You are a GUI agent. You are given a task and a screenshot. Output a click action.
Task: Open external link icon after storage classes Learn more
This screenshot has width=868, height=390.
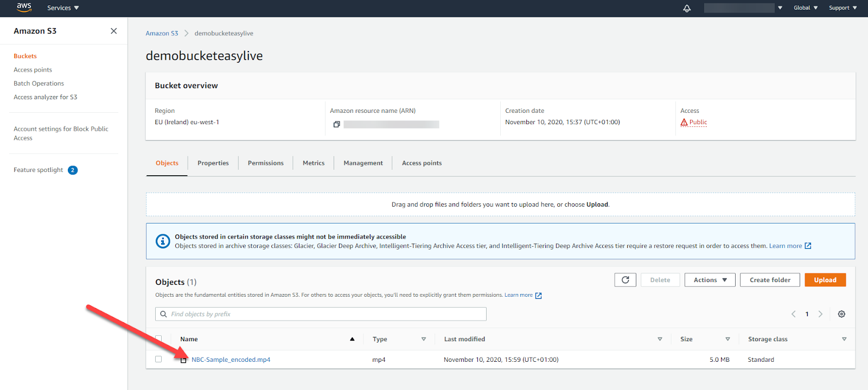click(808, 246)
